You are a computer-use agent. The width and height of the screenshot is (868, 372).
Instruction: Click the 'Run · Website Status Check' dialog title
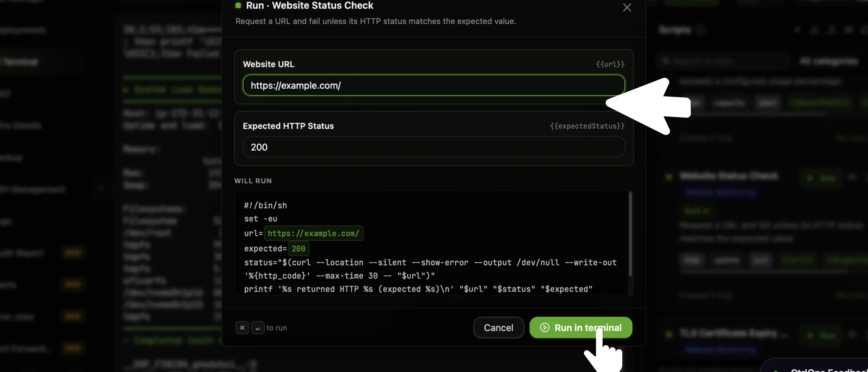pos(310,5)
